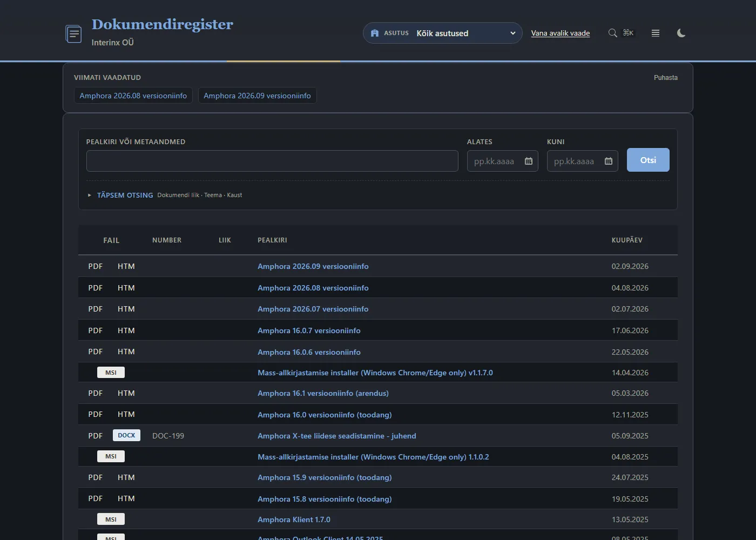Image resolution: width=756 pixels, height=540 pixels.
Task: Open the Kuni date calendar picker icon
Action: coord(609,161)
